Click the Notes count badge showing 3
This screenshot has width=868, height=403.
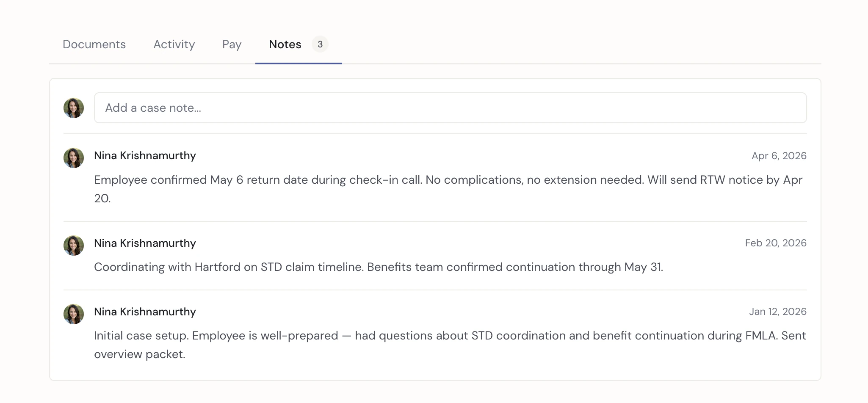[320, 44]
